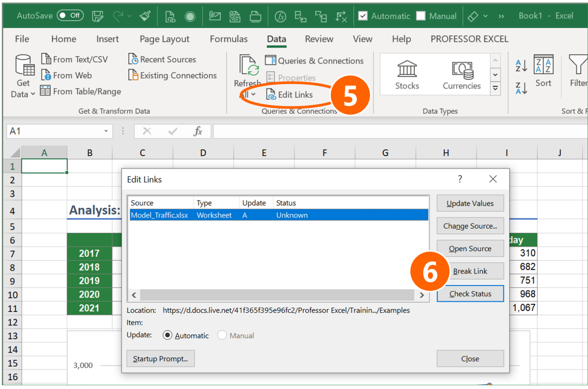Open the Review ribbon tab
Viewport: 588px width, 389px height.
click(x=319, y=39)
